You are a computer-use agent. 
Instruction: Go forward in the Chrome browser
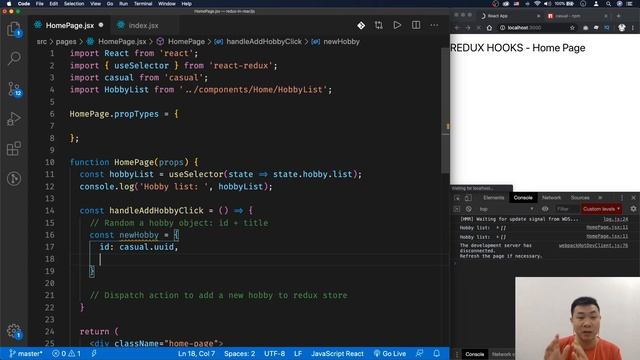pos(468,28)
